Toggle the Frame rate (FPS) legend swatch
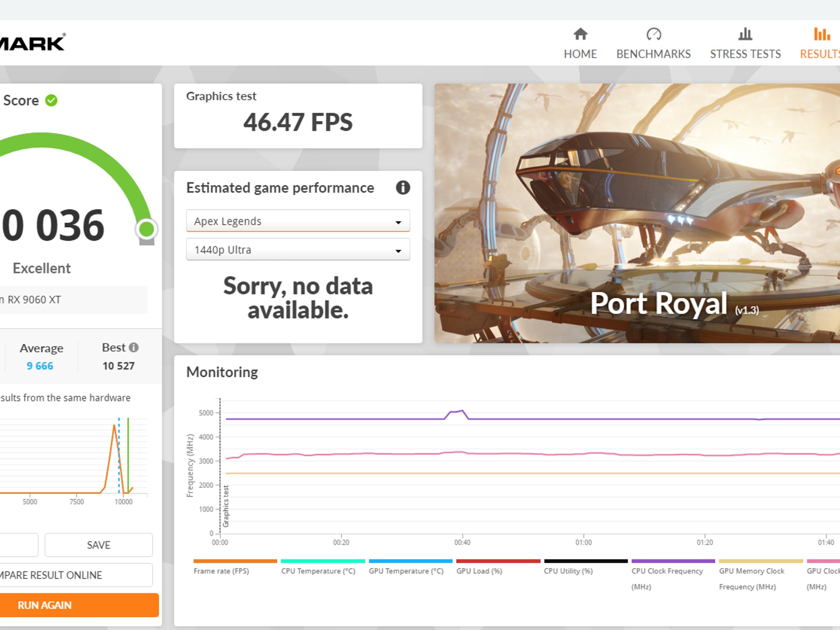The width and height of the screenshot is (840, 630). pos(235,561)
